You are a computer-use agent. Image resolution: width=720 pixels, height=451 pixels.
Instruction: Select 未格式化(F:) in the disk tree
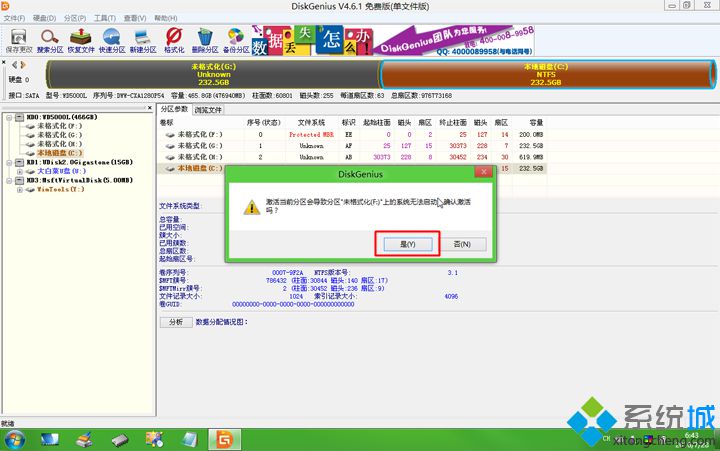(59, 126)
